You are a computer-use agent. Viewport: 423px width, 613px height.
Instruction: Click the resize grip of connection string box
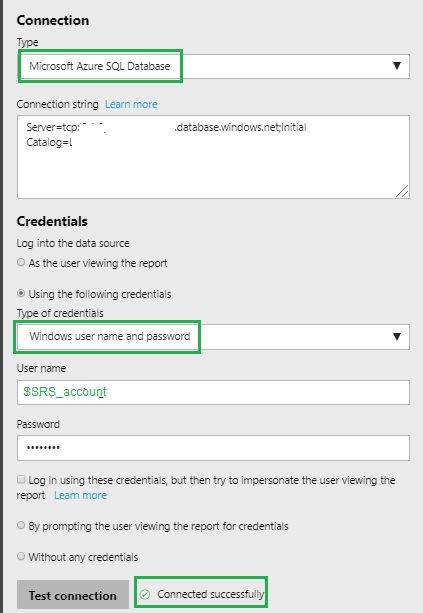coord(402,191)
